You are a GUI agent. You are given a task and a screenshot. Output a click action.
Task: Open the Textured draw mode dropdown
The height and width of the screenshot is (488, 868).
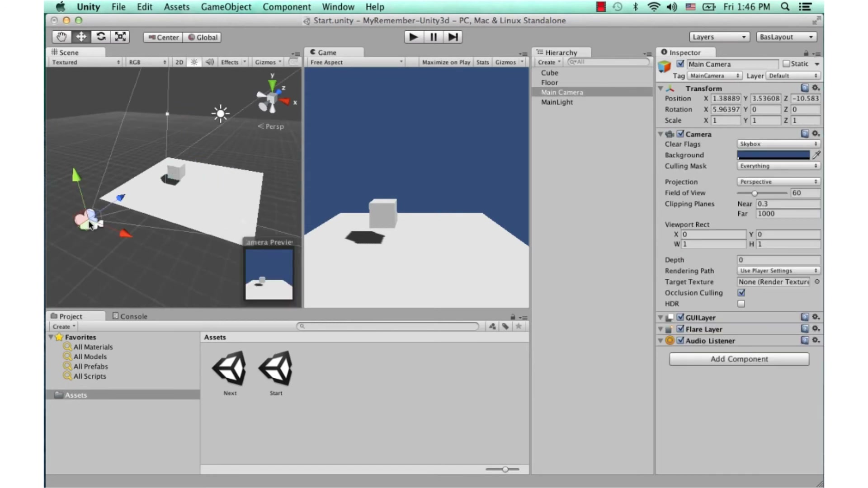click(x=85, y=62)
